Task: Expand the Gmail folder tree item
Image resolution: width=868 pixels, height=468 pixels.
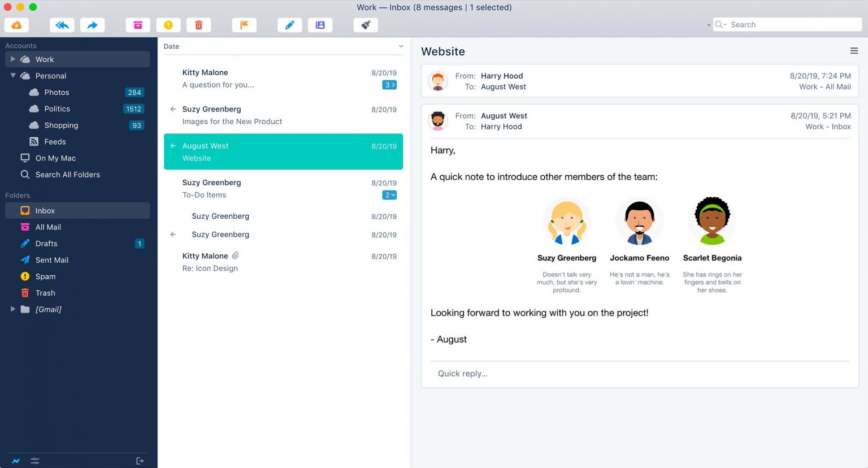Action: [12, 309]
